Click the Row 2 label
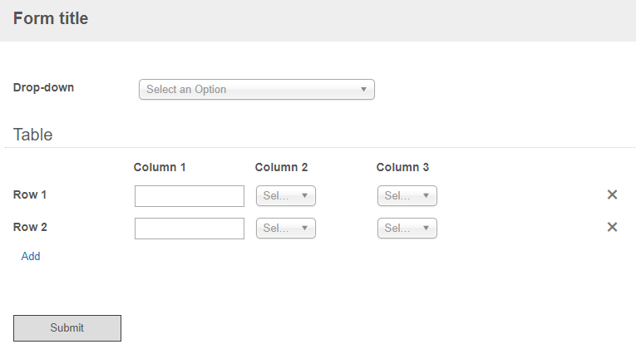Screen dimensions: 636x364 point(30,227)
